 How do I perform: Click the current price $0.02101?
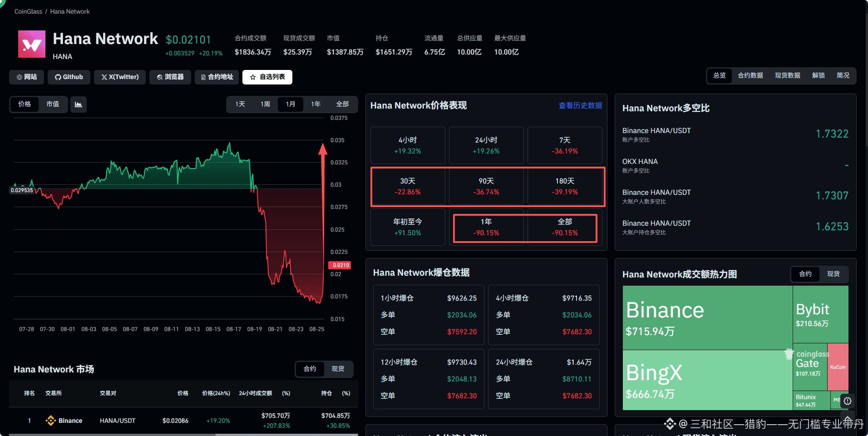[188, 40]
